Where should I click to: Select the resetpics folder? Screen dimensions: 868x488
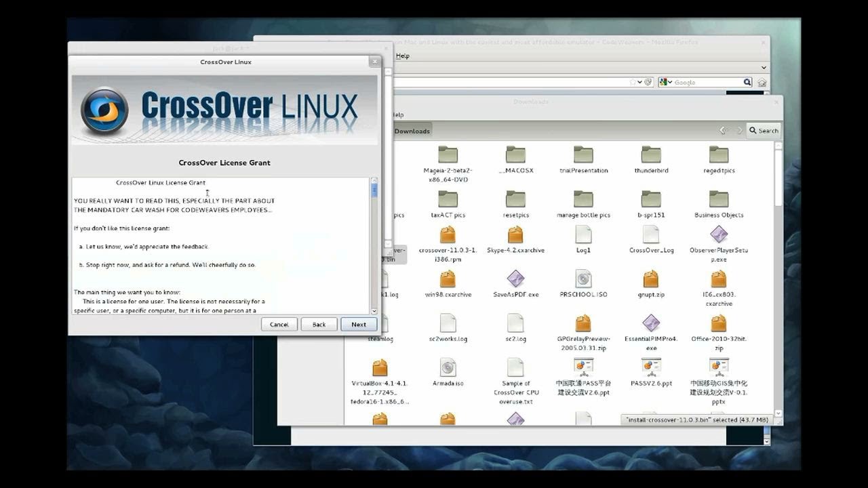click(515, 199)
